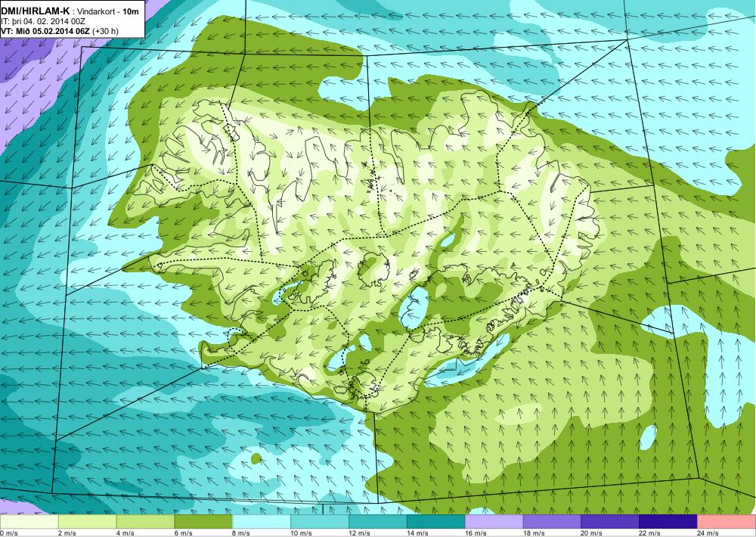Pick the light lavender 16 m/s legend swatch
Image resolution: width=756 pixels, height=537 pixels.
494,521
